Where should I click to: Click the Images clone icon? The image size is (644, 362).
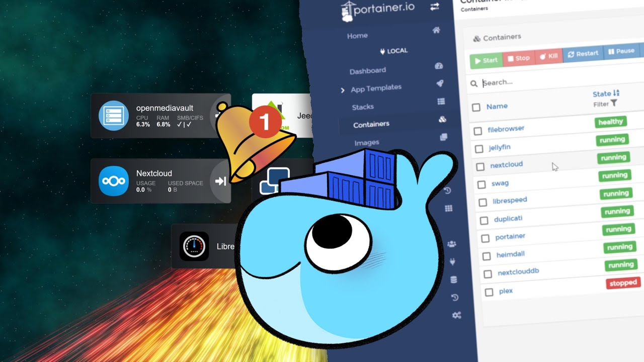tap(444, 137)
